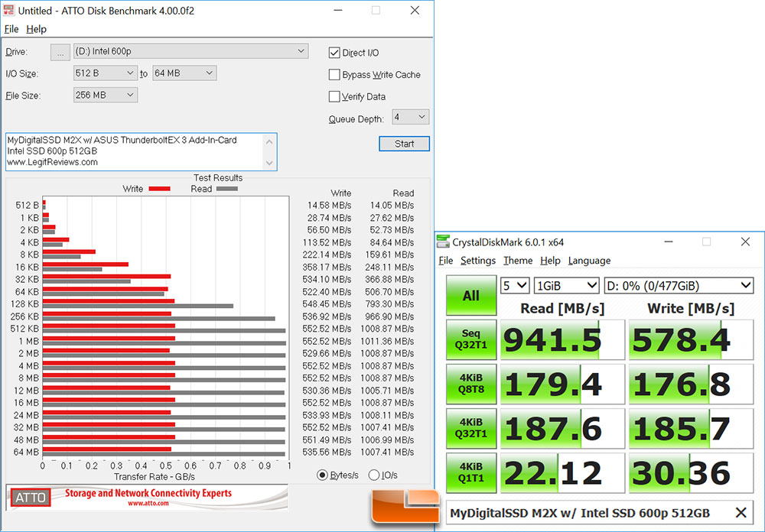Click the www.atto.com link in the banner
The image size is (765, 532).
coord(148,503)
